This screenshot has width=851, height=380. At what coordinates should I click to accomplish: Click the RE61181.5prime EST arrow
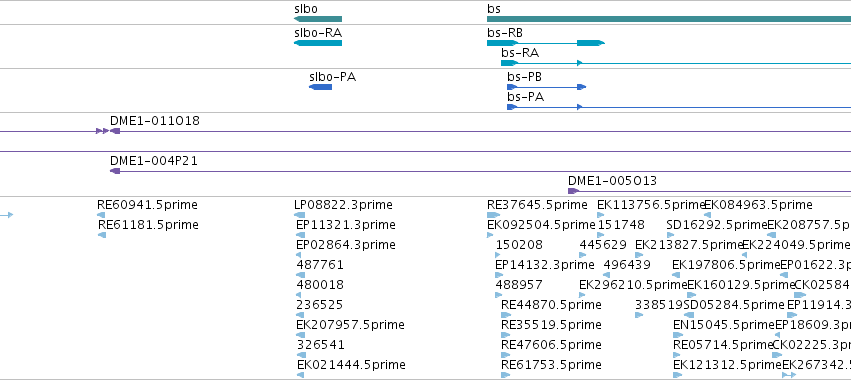click(101, 235)
